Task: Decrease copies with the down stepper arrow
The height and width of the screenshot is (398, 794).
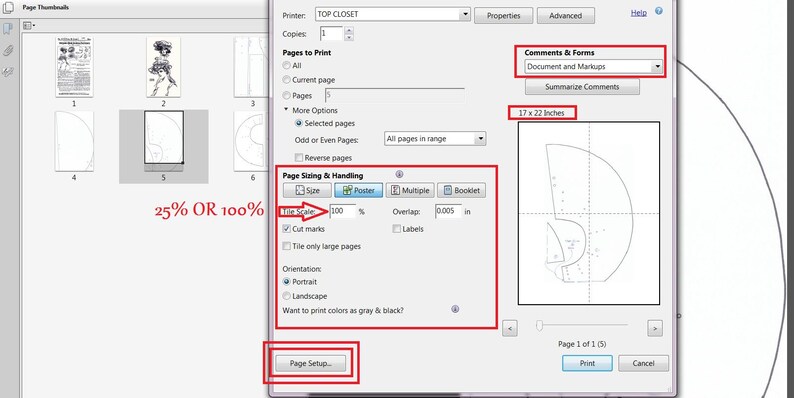Action: pos(348,37)
